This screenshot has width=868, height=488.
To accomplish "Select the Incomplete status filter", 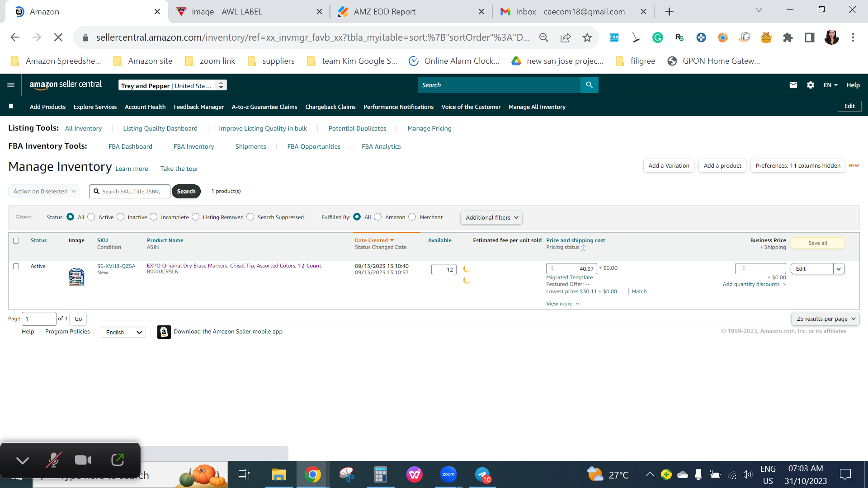I will (154, 217).
